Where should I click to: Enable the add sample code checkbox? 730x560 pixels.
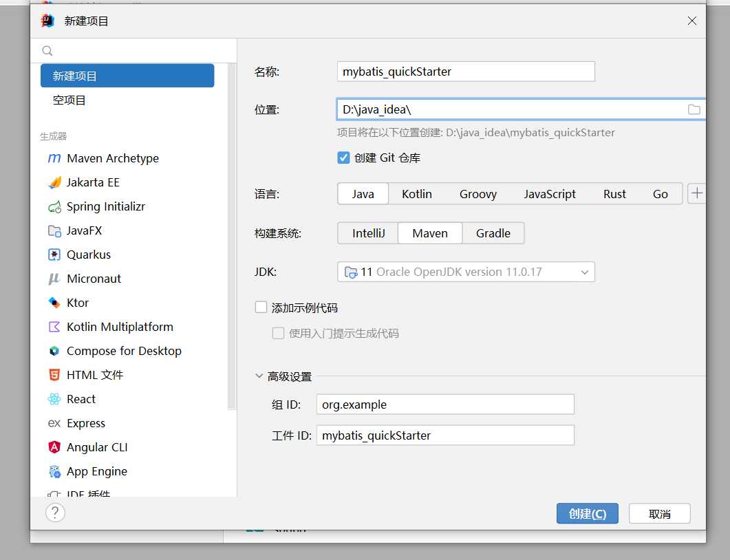[261, 308]
